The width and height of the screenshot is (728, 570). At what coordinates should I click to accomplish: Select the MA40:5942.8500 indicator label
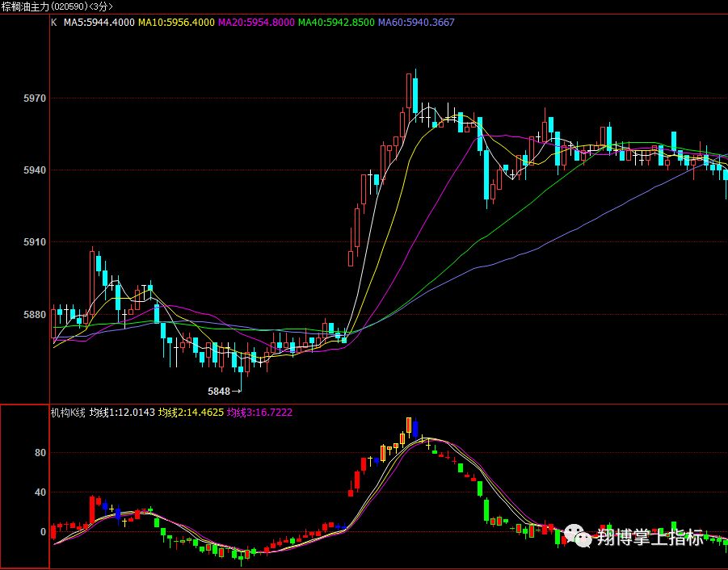pyautogui.click(x=336, y=23)
